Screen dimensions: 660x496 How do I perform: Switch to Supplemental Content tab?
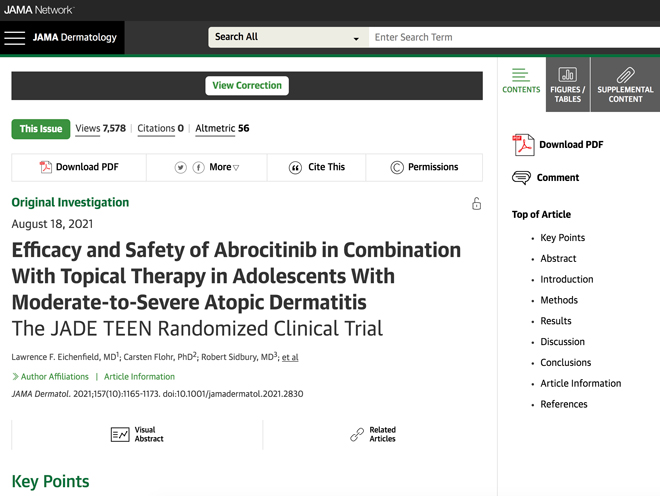coord(625,84)
